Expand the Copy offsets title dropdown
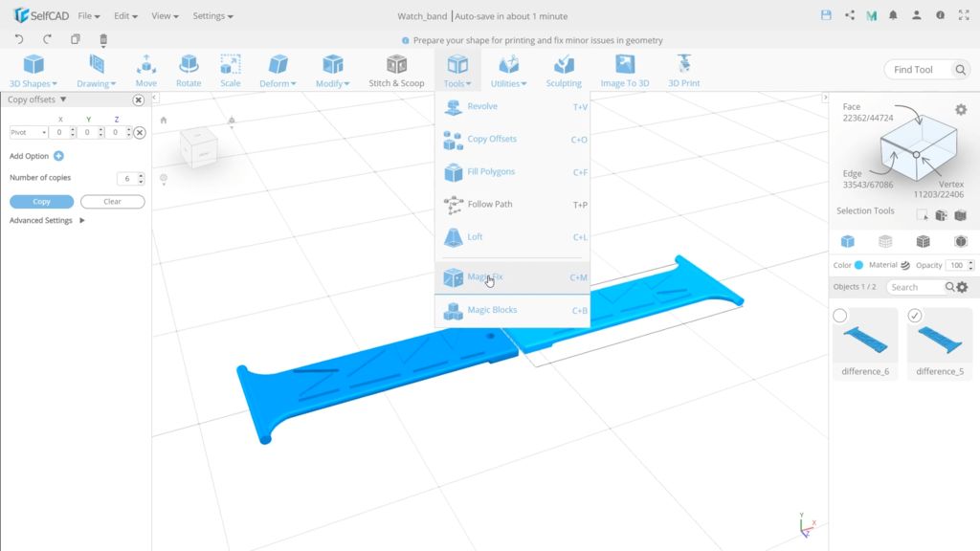The image size is (980, 551). (63, 99)
